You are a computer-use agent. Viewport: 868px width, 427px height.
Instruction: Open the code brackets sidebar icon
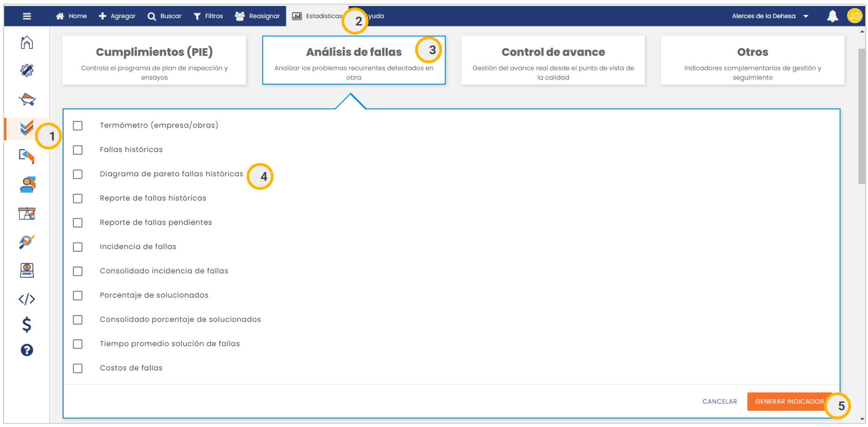[27, 299]
